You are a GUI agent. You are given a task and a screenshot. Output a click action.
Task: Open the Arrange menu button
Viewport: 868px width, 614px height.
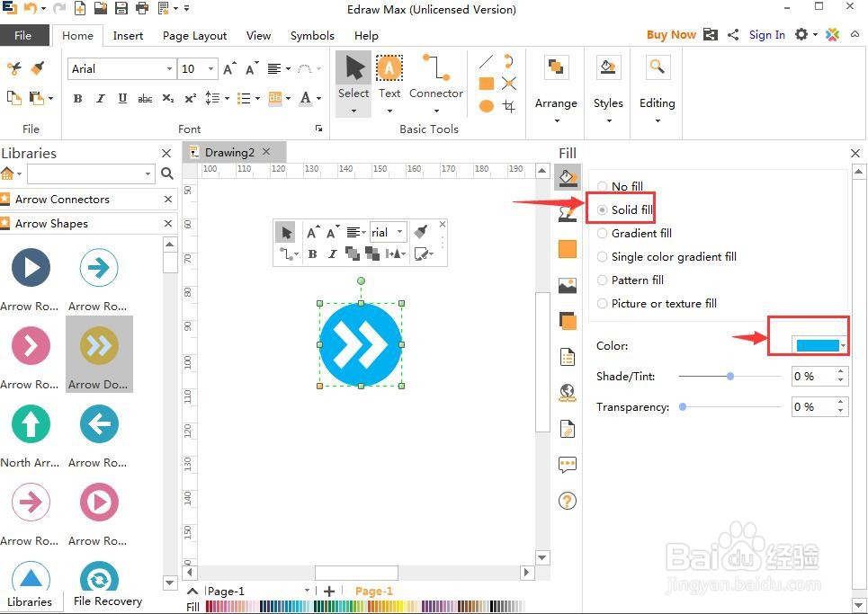coord(556,88)
